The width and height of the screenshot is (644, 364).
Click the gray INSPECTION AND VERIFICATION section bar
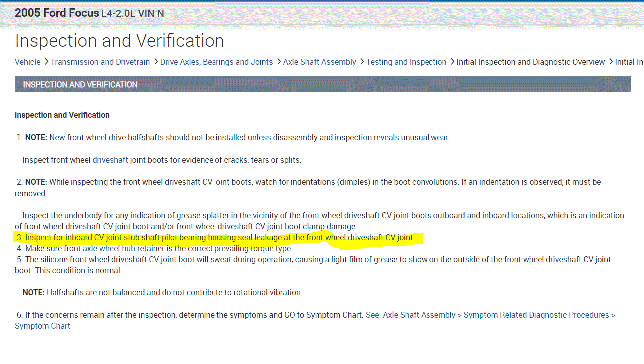(323, 84)
